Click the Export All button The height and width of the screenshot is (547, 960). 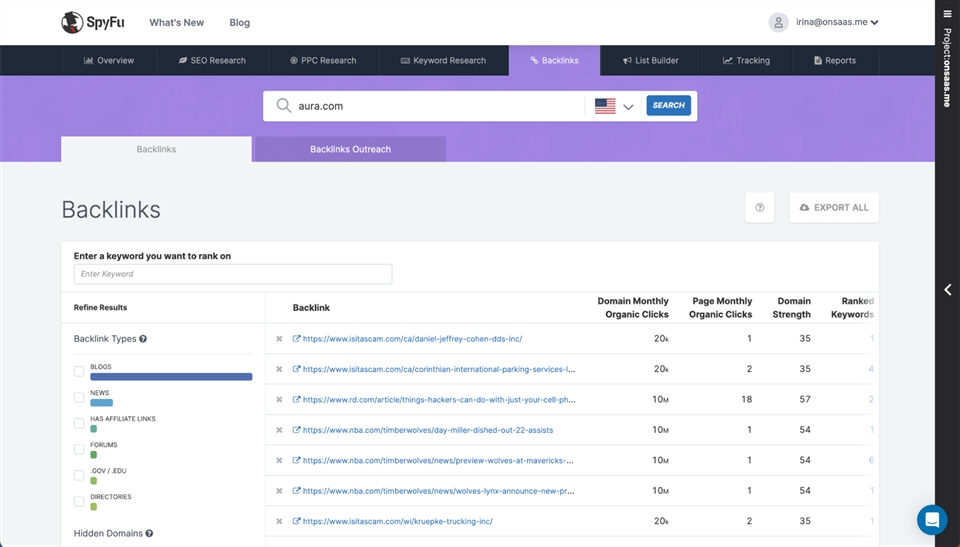click(x=833, y=208)
